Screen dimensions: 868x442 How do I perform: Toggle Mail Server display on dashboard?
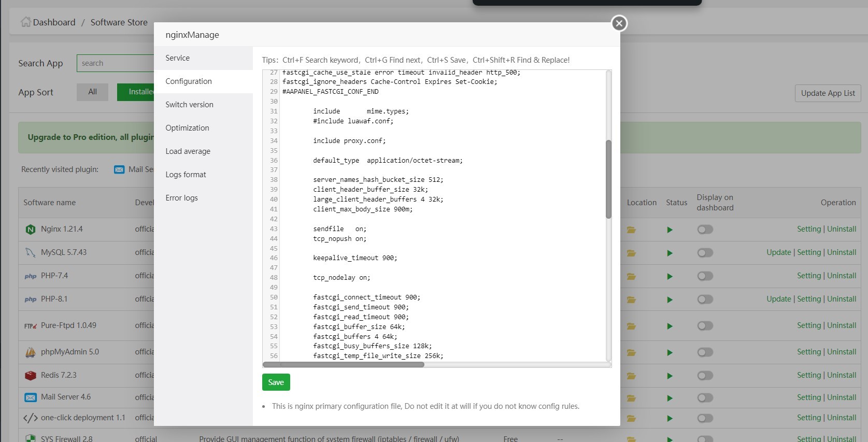[x=705, y=397]
